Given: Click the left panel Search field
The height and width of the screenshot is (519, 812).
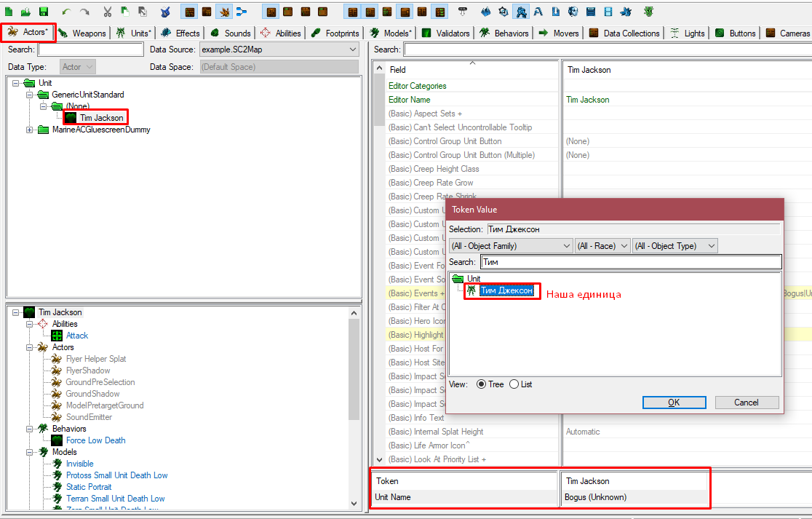Looking at the screenshot, I should [91, 49].
